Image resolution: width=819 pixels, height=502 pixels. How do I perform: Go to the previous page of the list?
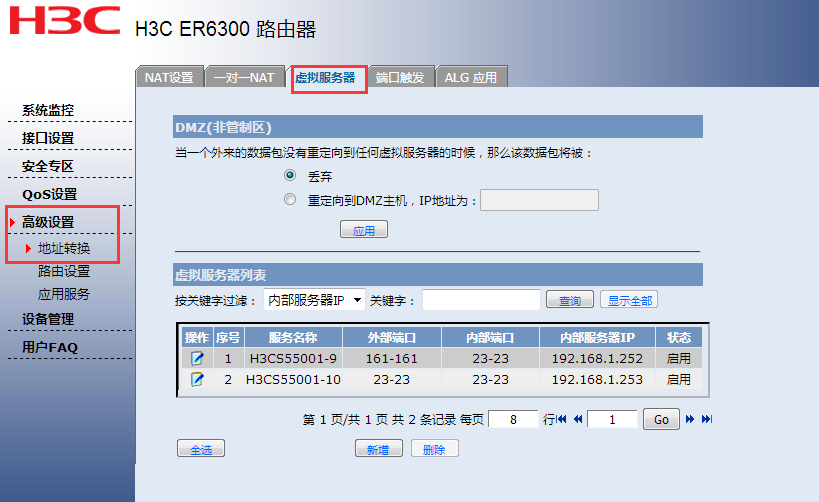click(578, 419)
